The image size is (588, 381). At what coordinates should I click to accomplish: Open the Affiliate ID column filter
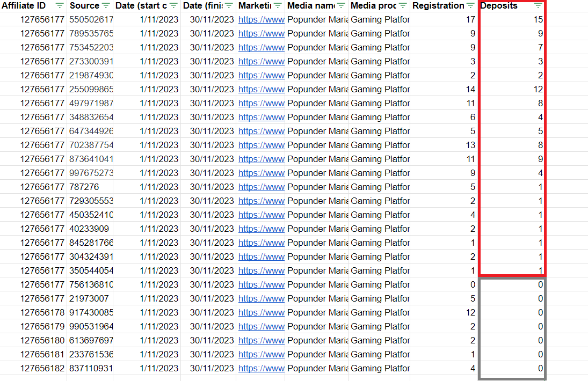(x=60, y=5)
